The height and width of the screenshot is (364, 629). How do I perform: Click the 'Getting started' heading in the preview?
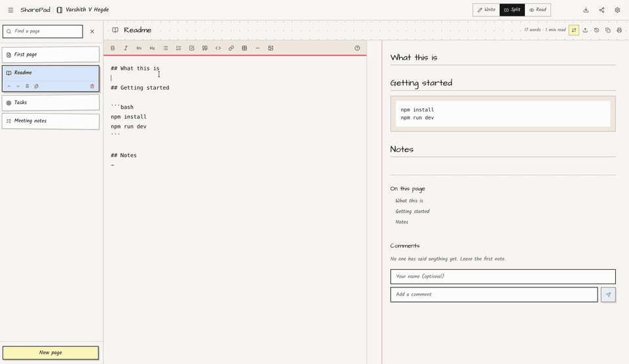click(421, 83)
